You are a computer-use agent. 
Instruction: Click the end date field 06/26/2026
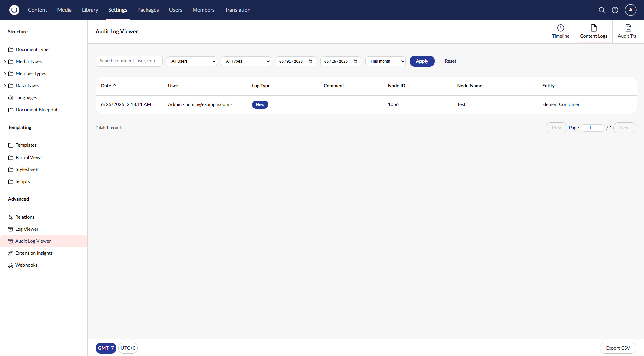click(341, 61)
